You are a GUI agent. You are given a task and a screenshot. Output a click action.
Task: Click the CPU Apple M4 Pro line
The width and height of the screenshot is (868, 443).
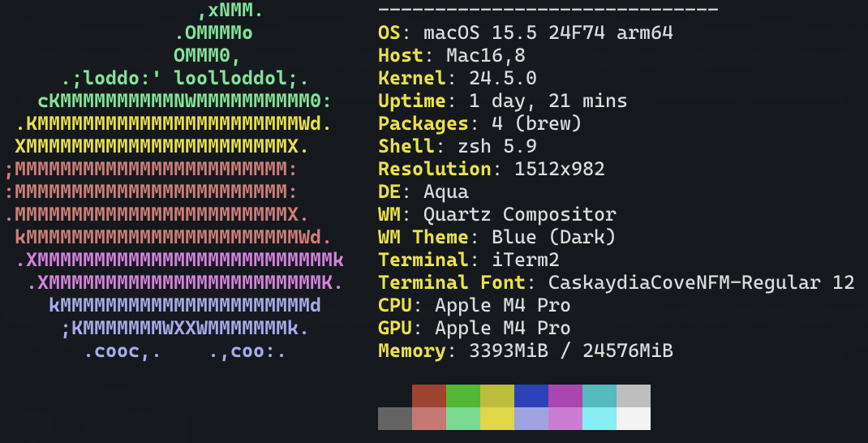pyautogui.click(x=475, y=305)
